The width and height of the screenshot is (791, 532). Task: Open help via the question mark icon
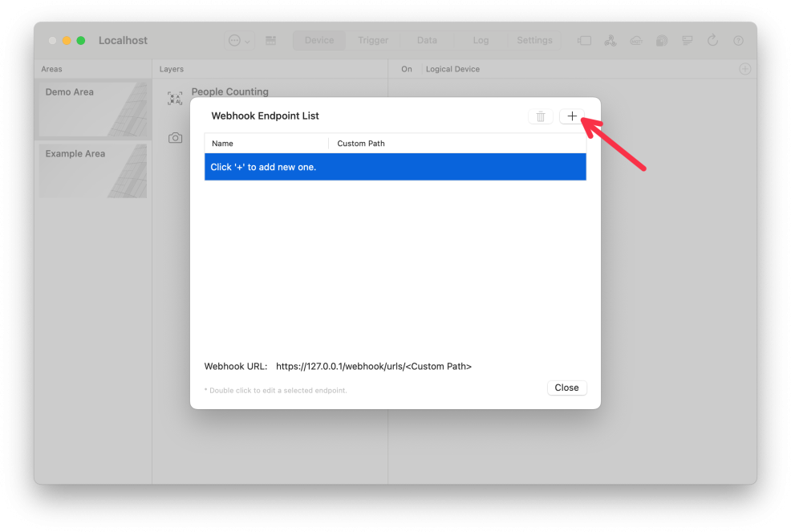point(738,40)
